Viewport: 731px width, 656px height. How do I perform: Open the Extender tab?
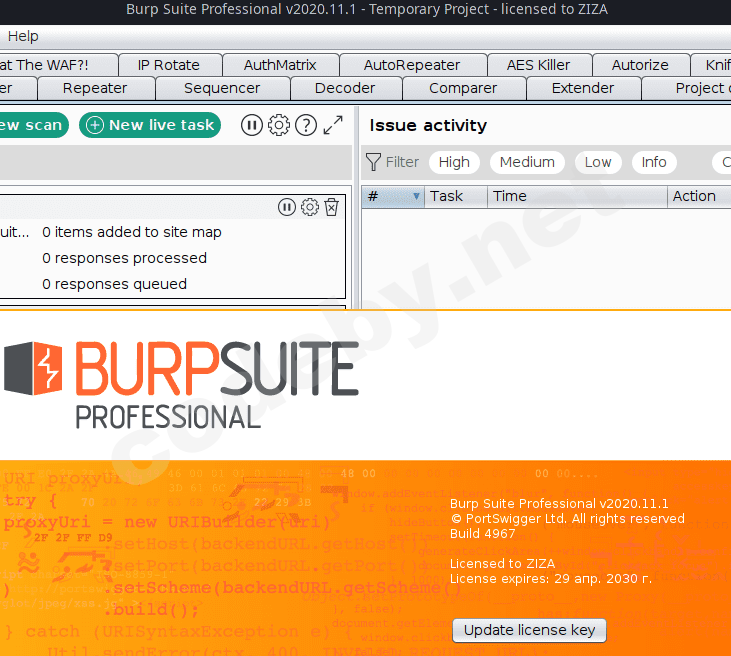click(x=583, y=89)
